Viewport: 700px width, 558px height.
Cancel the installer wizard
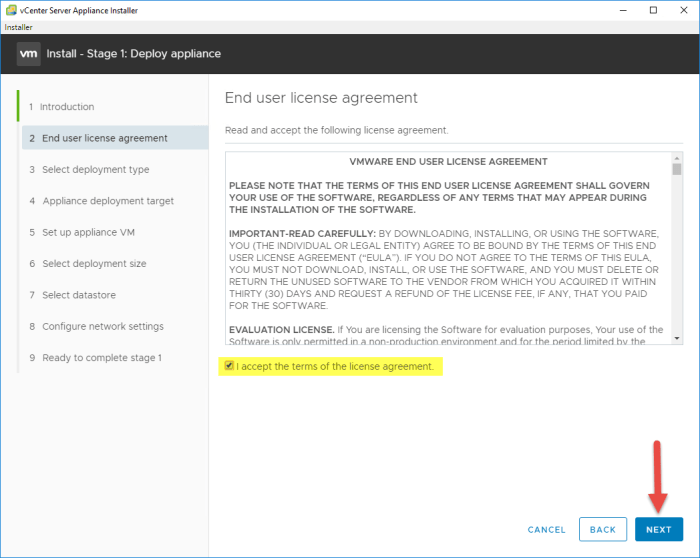pyautogui.click(x=546, y=529)
